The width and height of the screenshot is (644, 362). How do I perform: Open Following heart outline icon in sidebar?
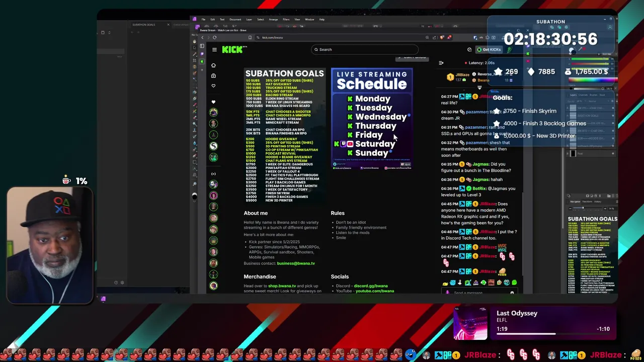tap(213, 86)
